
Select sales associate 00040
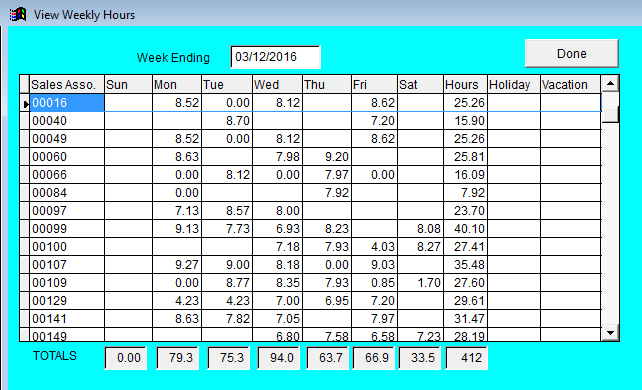point(67,121)
